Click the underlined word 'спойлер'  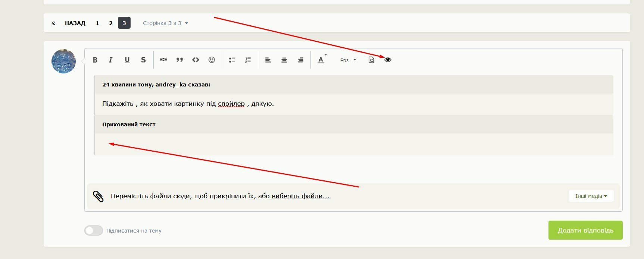click(x=231, y=104)
